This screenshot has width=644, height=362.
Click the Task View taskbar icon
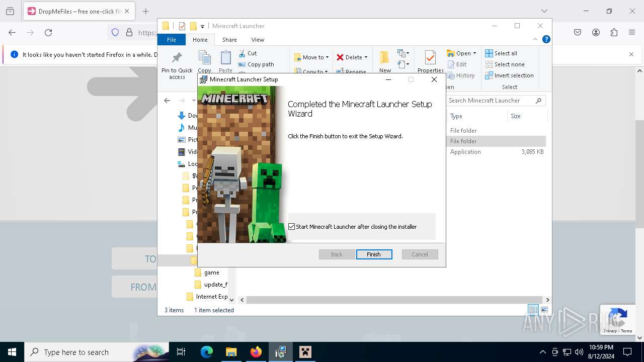click(x=181, y=352)
